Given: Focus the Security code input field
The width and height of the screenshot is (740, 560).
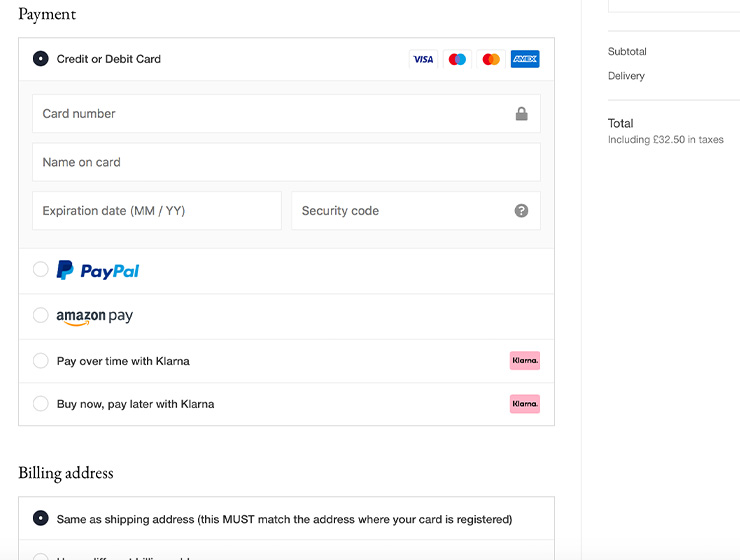Looking at the screenshot, I should (x=400, y=211).
